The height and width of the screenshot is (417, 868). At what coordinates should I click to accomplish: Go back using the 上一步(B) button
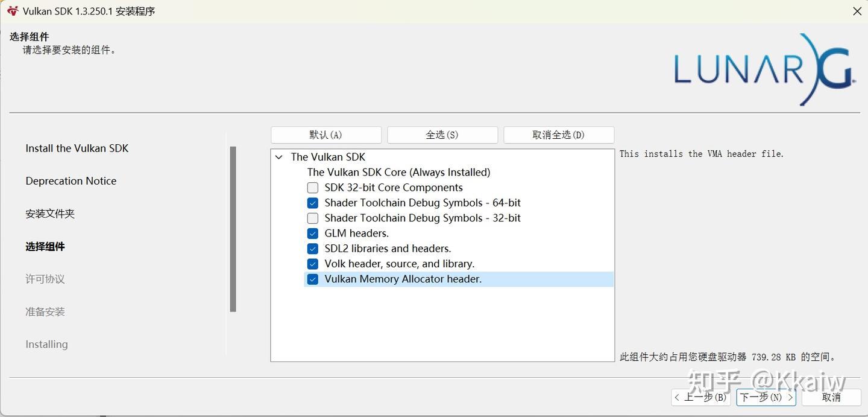[x=701, y=397]
